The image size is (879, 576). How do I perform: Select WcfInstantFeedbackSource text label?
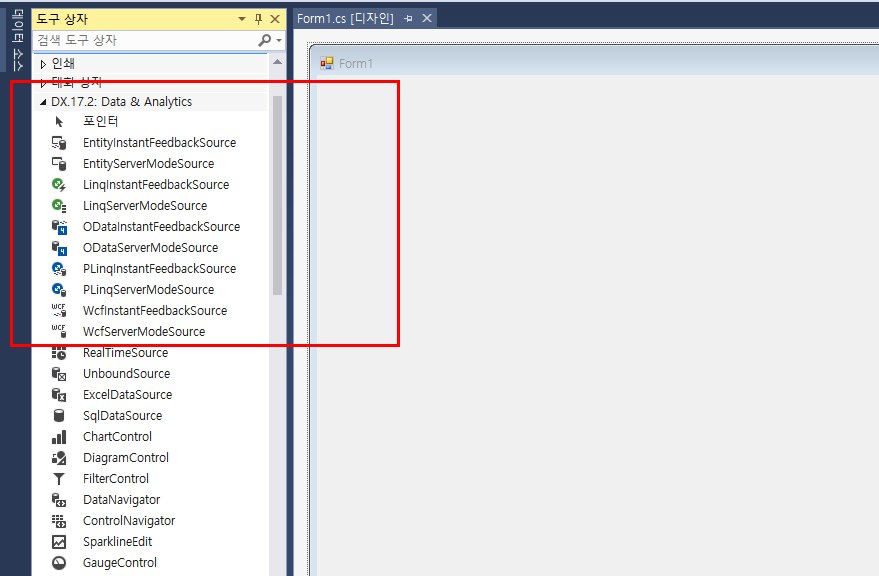[x=155, y=310]
